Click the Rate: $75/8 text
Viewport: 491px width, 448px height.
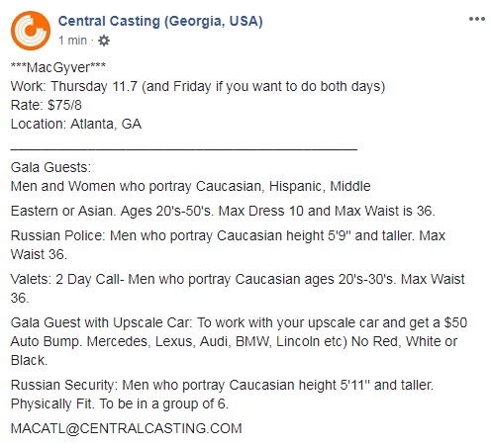pos(47,105)
